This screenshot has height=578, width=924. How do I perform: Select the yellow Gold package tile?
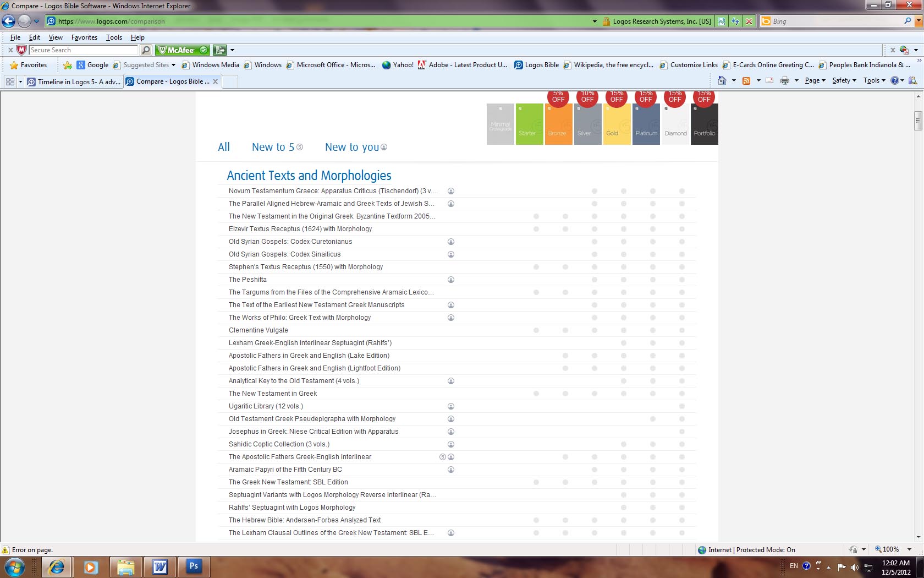617,124
